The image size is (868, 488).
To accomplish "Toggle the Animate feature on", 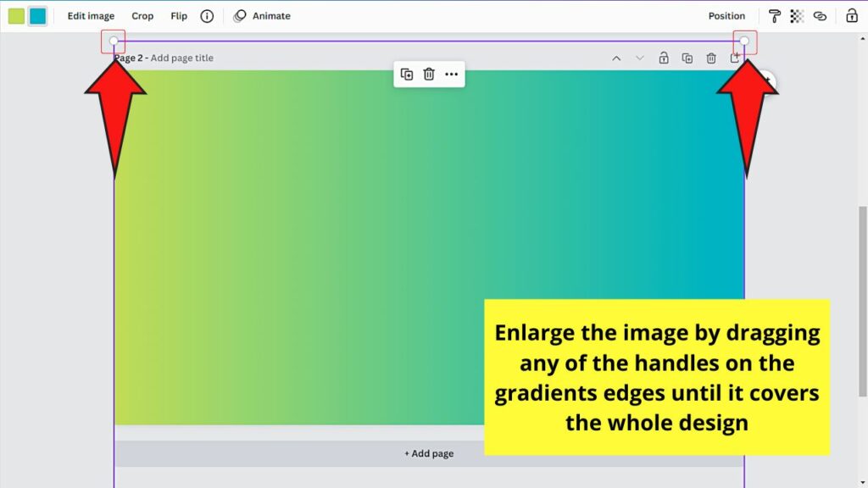I will click(x=262, y=15).
